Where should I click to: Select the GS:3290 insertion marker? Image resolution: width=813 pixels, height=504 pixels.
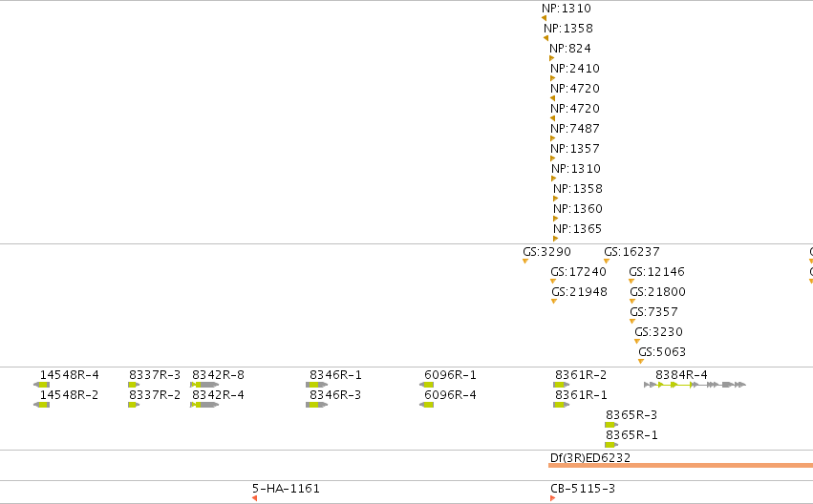click(525, 261)
